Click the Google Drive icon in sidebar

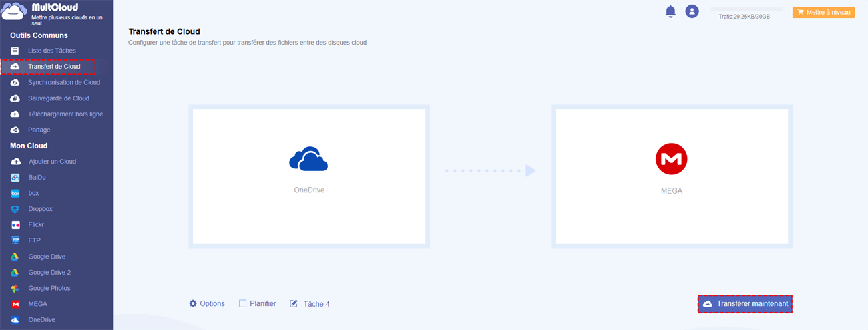coord(15,257)
